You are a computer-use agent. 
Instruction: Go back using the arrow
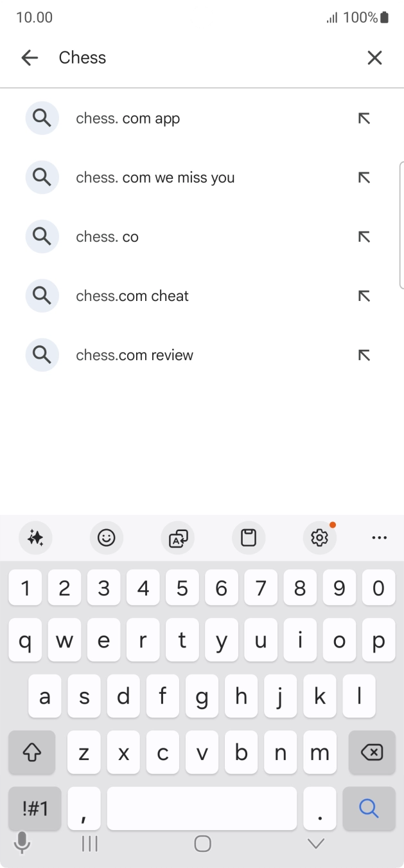click(x=30, y=57)
